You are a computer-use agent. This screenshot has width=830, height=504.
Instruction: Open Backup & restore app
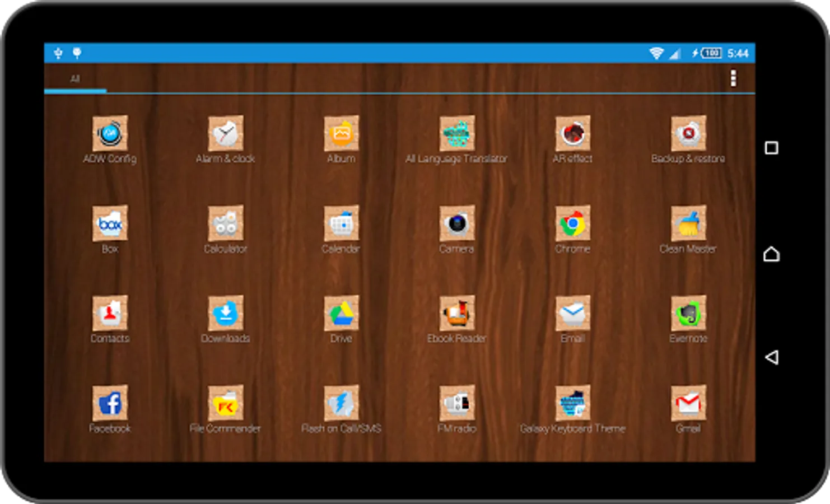point(688,133)
